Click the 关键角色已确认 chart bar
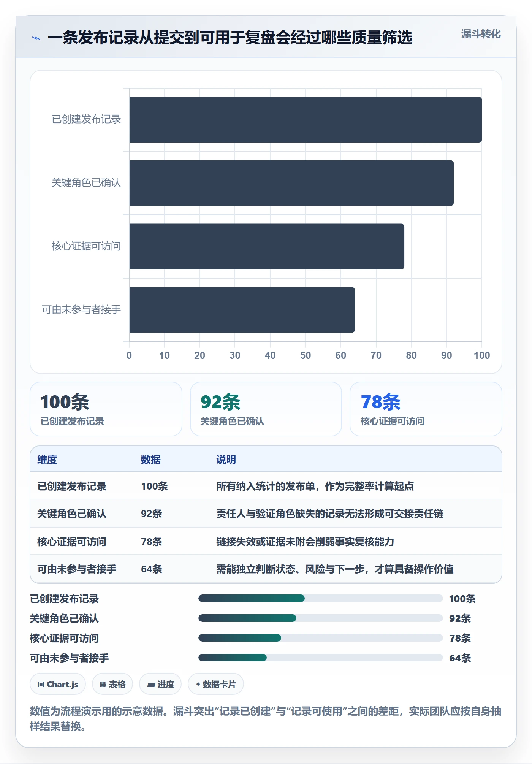 click(291, 183)
